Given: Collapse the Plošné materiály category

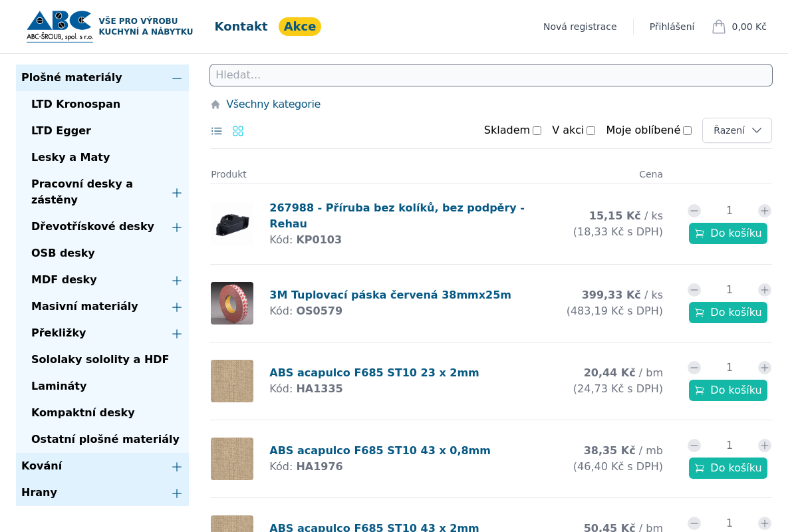Looking at the screenshot, I should pyautogui.click(x=177, y=78).
